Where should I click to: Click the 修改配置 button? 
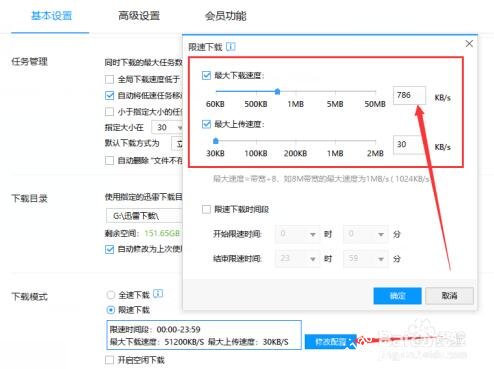[331, 342]
